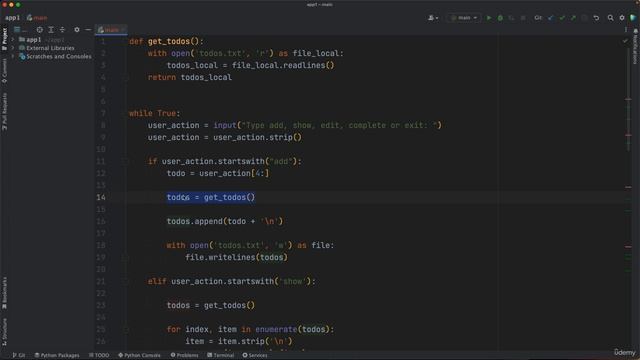Update project with the blue Git arrow
This screenshot has height=360, width=640.
(x=551, y=18)
